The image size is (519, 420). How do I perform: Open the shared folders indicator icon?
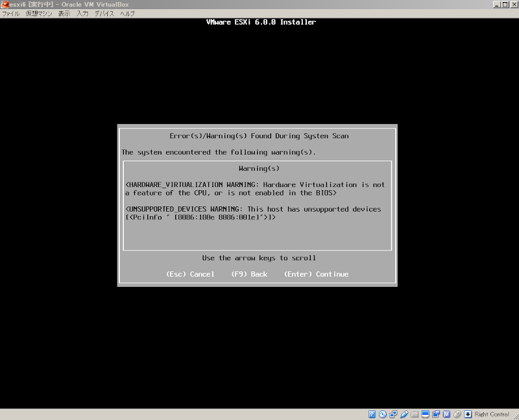point(413,414)
